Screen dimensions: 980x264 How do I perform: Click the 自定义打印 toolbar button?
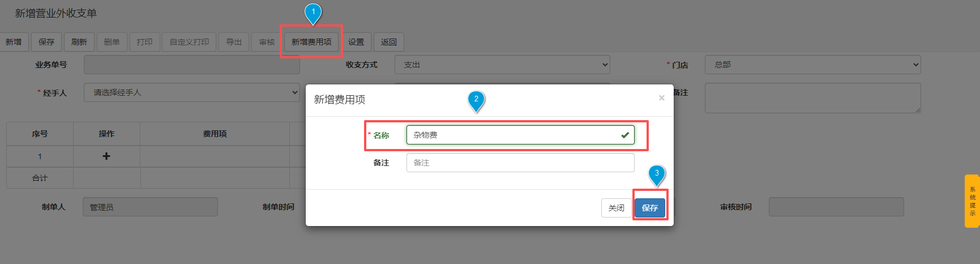[x=189, y=42]
